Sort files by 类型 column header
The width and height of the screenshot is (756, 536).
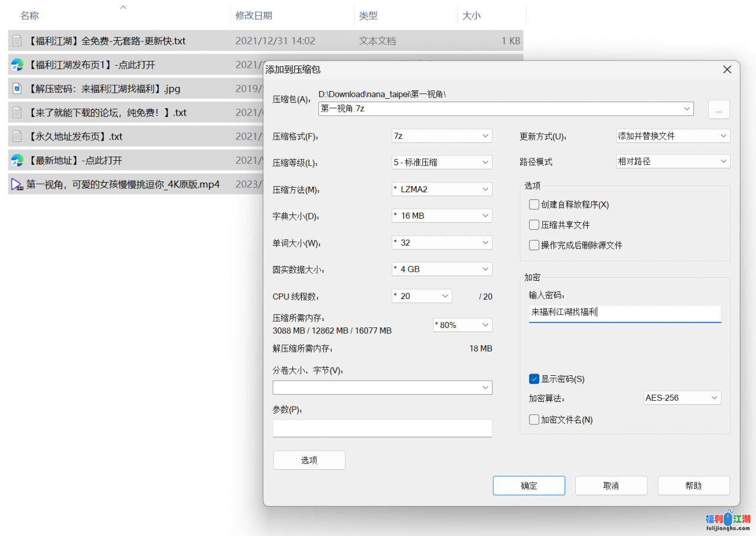coord(368,16)
